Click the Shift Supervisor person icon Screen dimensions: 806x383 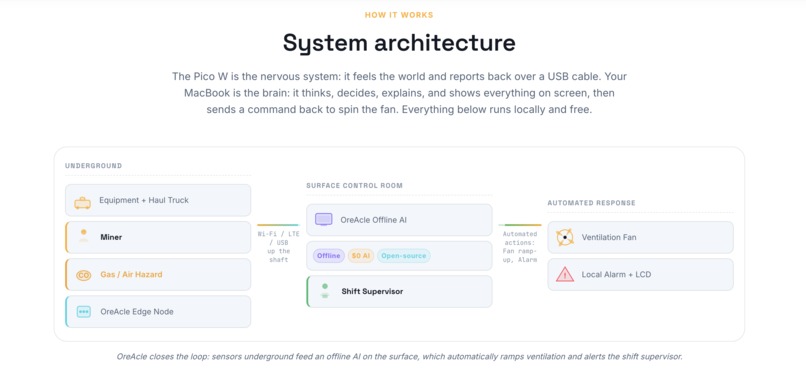[324, 290]
